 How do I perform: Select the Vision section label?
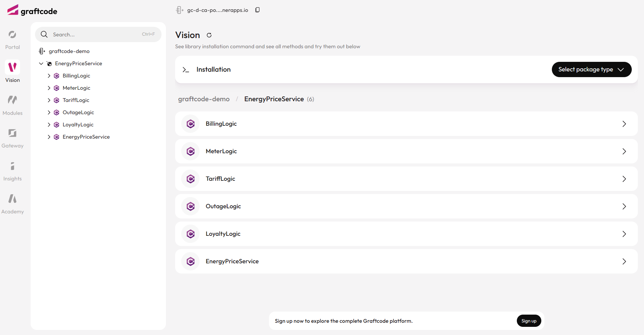coord(13,80)
